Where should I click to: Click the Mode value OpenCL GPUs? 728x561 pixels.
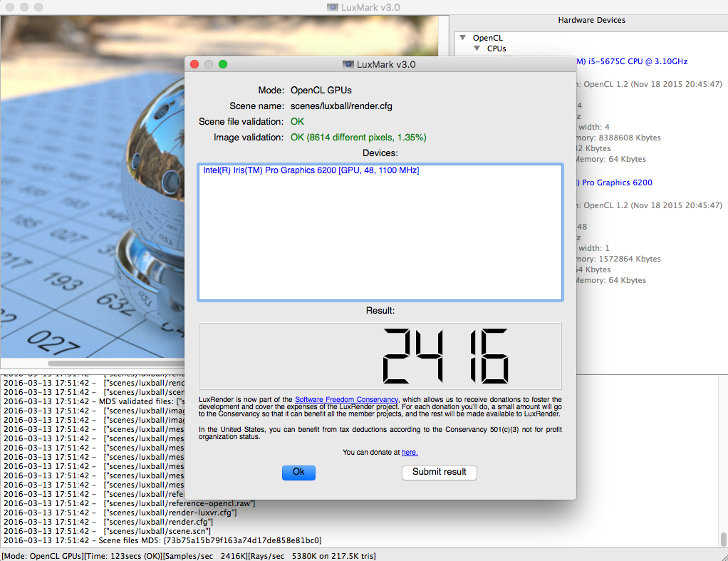coord(321,91)
